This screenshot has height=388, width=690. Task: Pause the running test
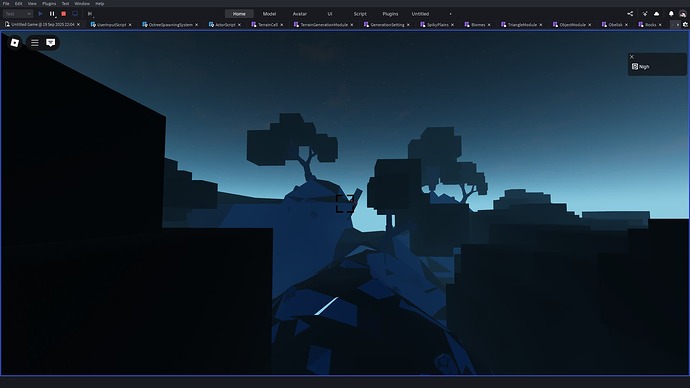click(x=52, y=14)
